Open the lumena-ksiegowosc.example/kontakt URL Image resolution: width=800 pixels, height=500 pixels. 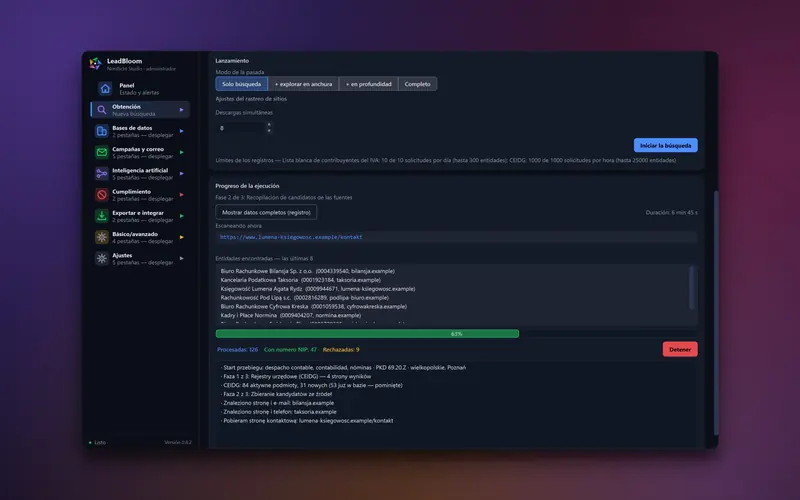291,237
